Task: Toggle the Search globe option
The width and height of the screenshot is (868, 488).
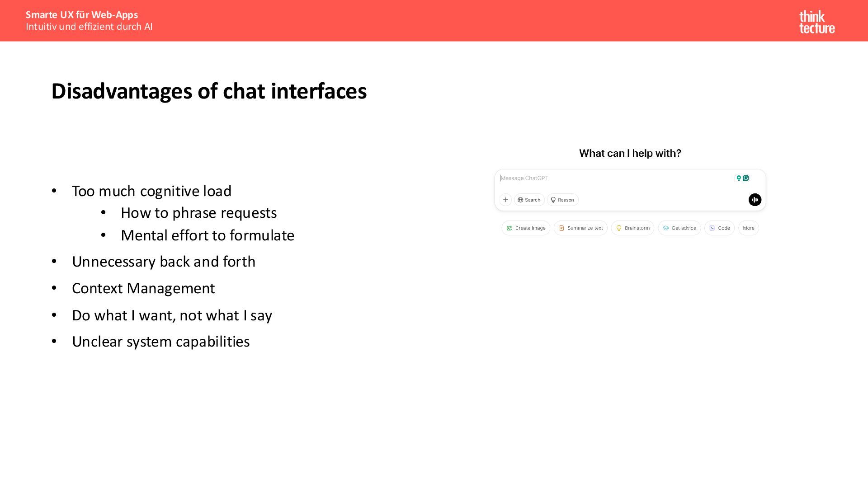Action: click(x=529, y=200)
